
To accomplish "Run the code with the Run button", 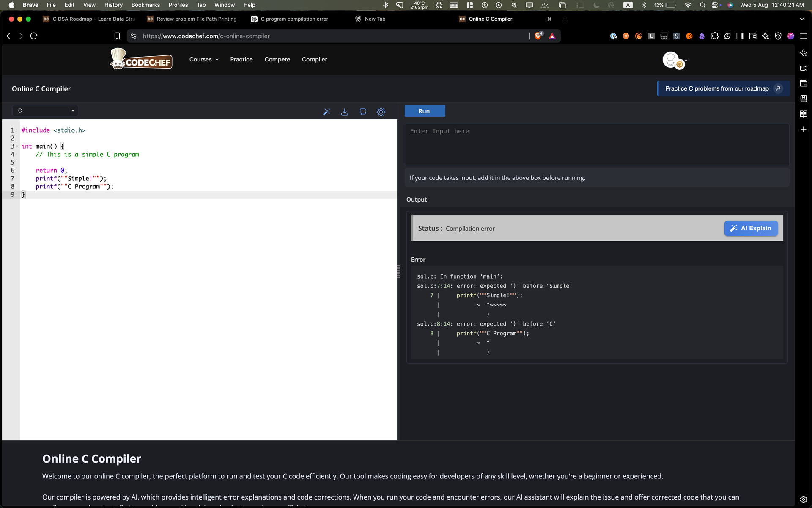I will 425,111.
